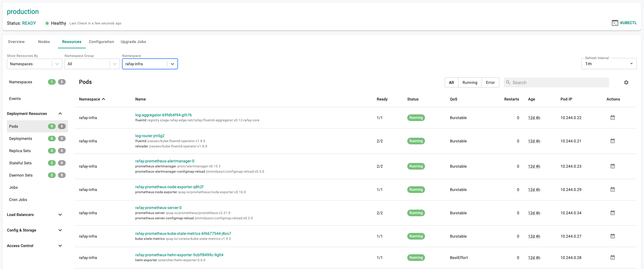Toggle the All pods filter
This screenshot has height=269, width=644.
pos(451,82)
